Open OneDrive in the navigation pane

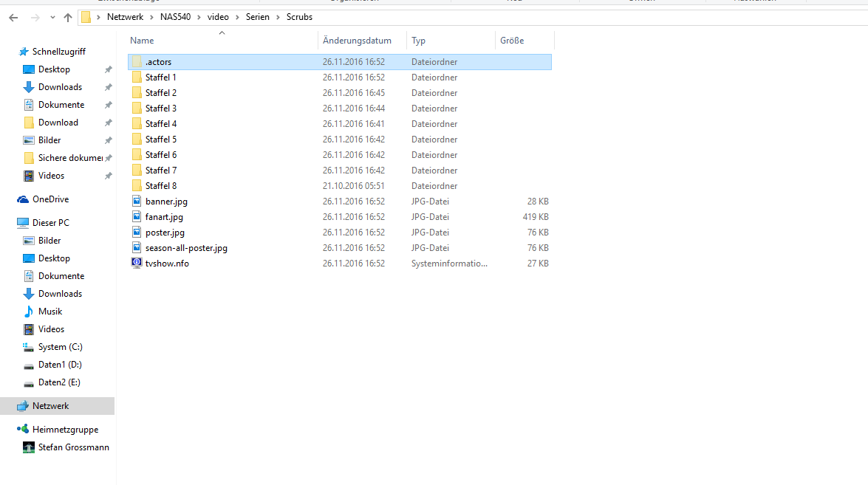point(50,199)
